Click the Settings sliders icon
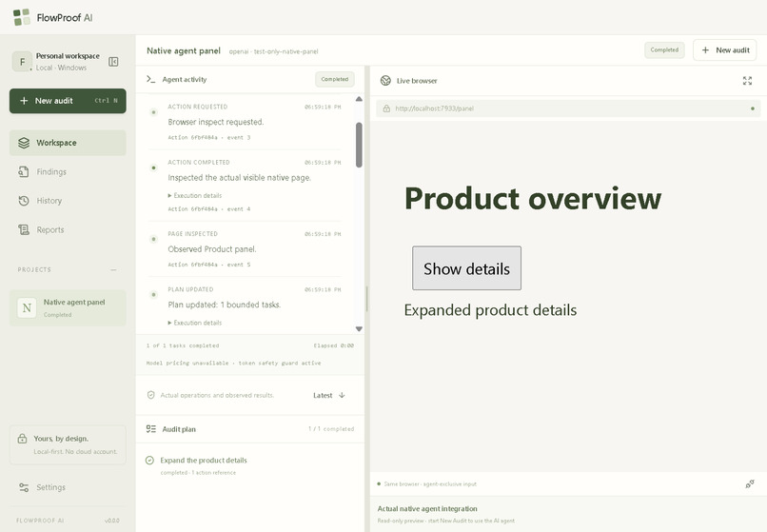The image size is (767, 532). (x=24, y=487)
